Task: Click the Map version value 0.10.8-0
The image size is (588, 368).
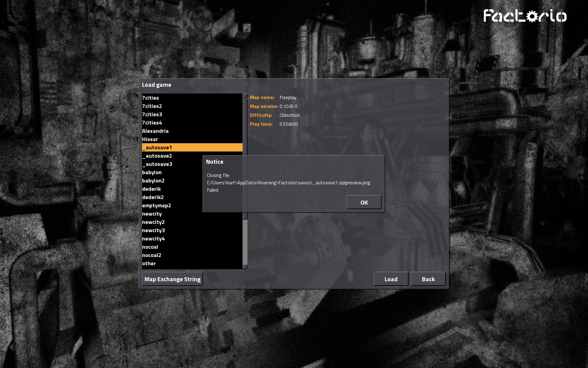Action: pos(288,106)
